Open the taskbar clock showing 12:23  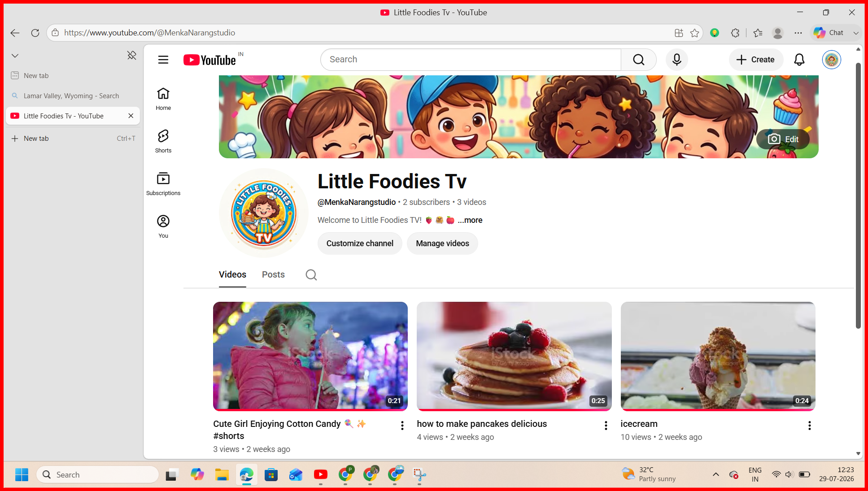pos(836,474)
